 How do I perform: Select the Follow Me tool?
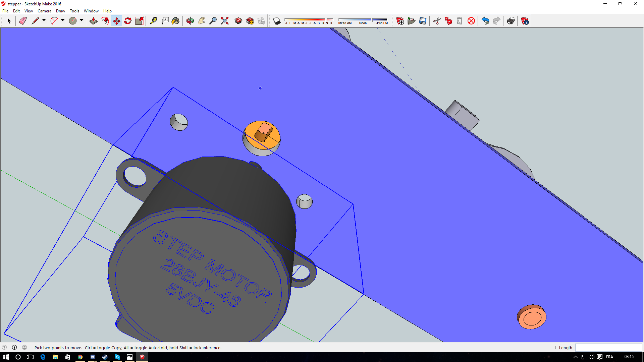tap(105, 21)
